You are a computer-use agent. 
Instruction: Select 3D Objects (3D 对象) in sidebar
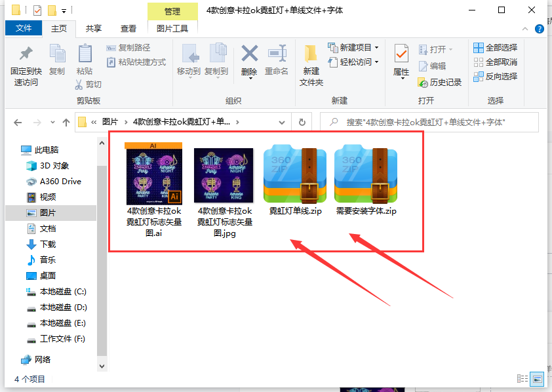pyautogui.click(x=47, y=165)
